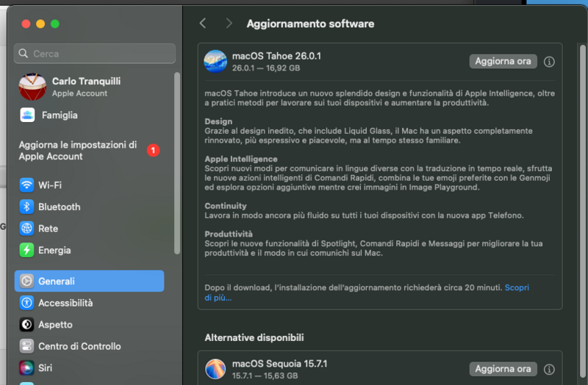This screenshot has height=385, width=588.
Task: Open the Centro di Controllo icon
Action: tap(26, 346)
